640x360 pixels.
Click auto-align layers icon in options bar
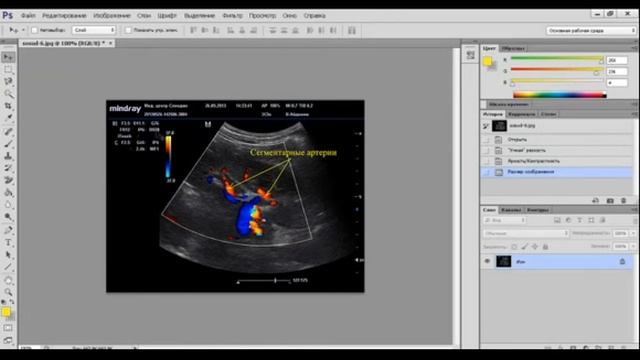pyautogui.click(x=352, y=30)
